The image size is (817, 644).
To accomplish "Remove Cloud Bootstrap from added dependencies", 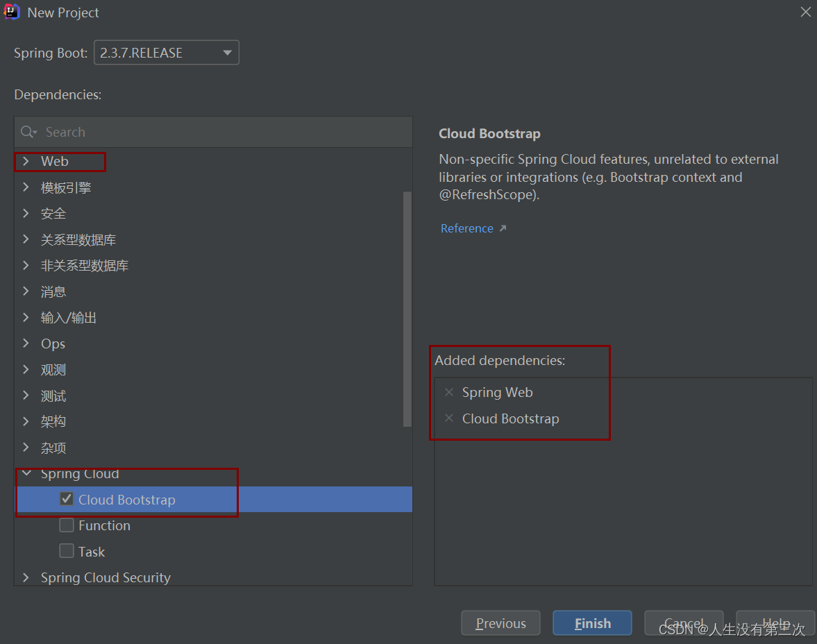I will [449, 418].
